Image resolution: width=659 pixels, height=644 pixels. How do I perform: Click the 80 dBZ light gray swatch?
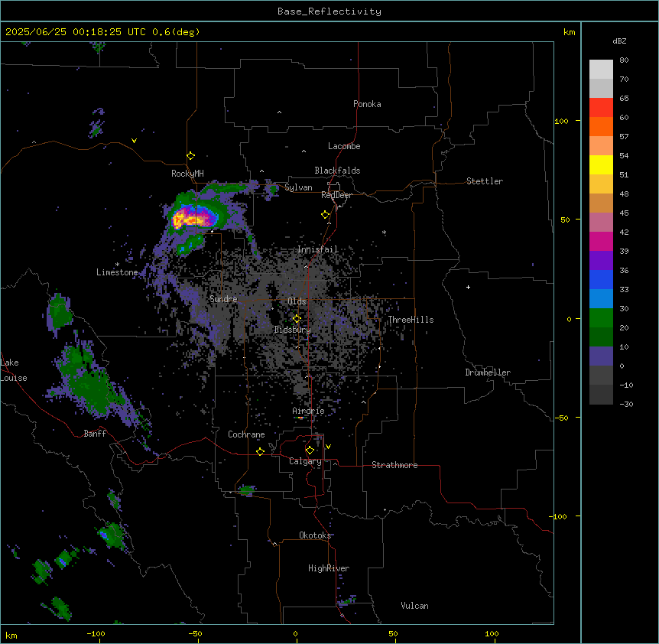601,70
